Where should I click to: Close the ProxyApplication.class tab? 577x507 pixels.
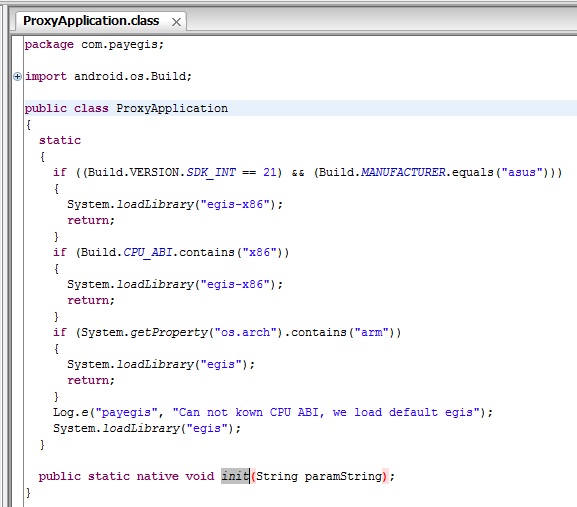pos(176,22)
